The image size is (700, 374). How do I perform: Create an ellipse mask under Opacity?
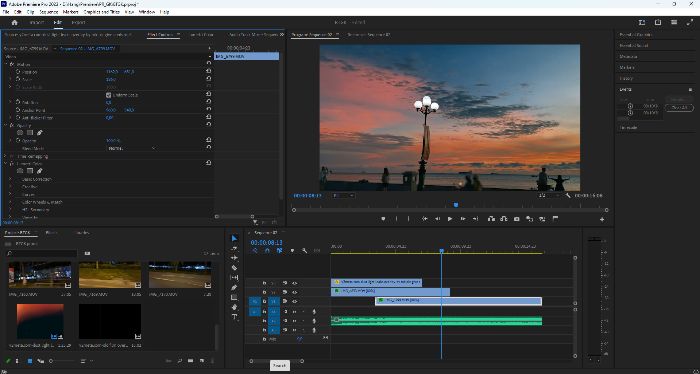tap(20, 133)
